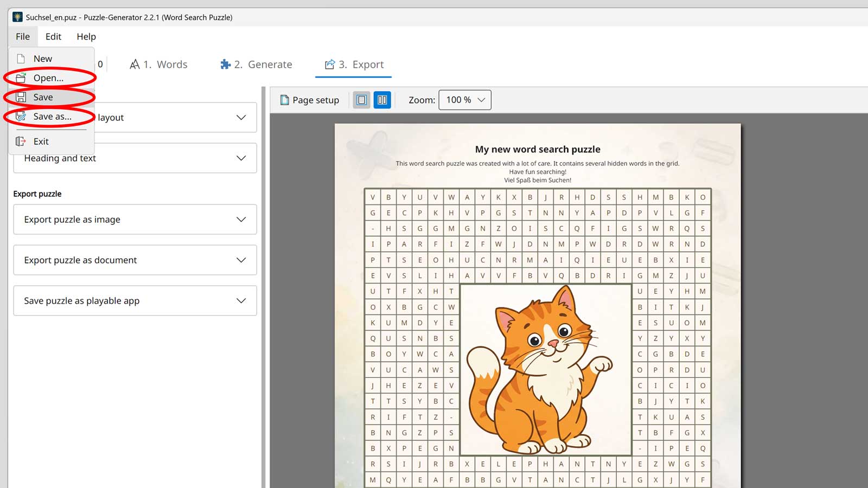Switch to the 3. Export tab
This screenshot has width=868, height=488.
pos(354,65)
